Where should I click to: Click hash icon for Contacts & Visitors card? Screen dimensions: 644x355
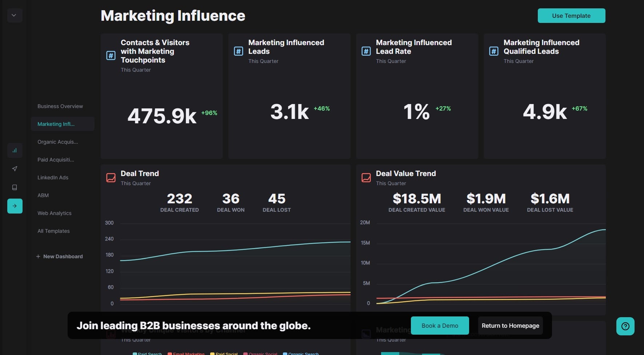(111, 56)
